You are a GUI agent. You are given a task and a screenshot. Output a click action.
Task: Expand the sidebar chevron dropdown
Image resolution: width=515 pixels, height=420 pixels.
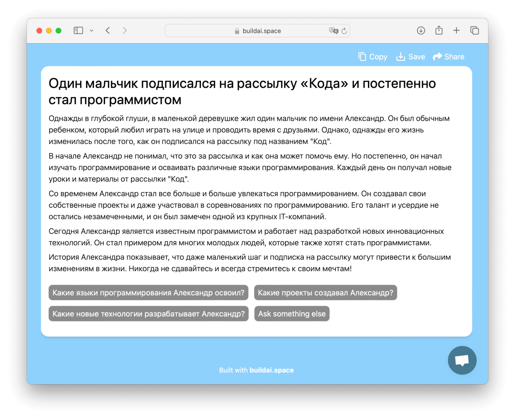(x=92, y=30)
